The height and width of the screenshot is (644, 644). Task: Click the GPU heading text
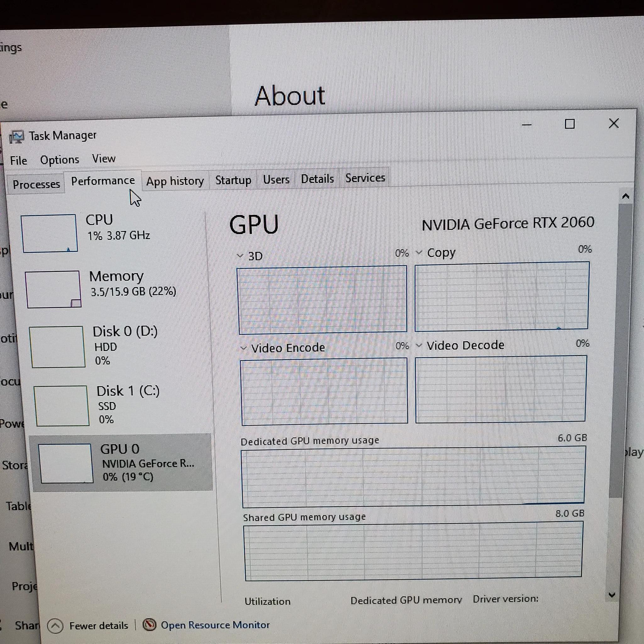pos(254,225)
